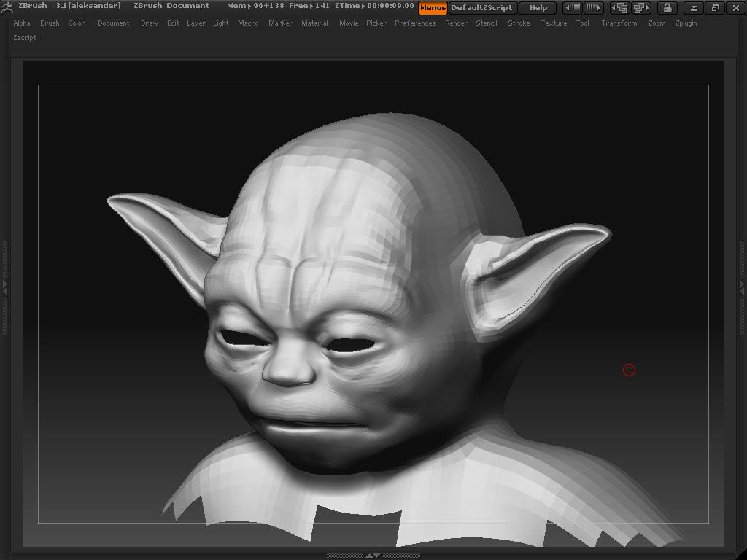Click the previous UI colors icon
The image size is (747, 560).
coord(572,7)
